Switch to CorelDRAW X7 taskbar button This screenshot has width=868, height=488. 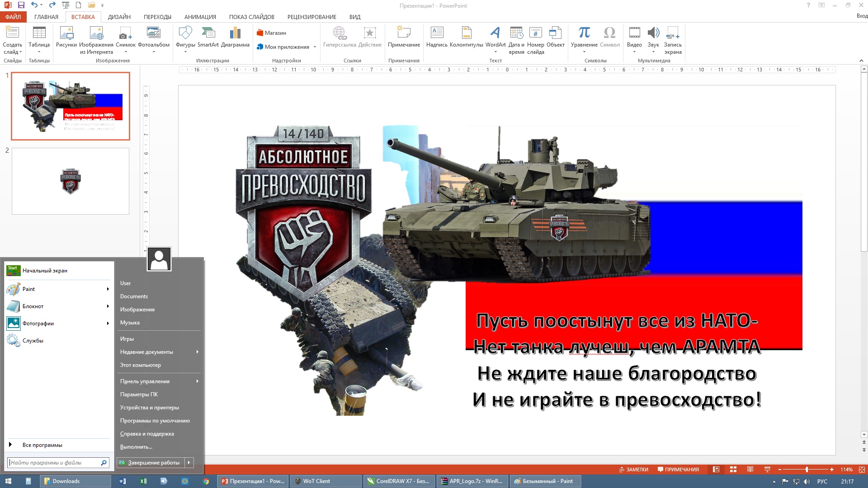pos(399,481)
